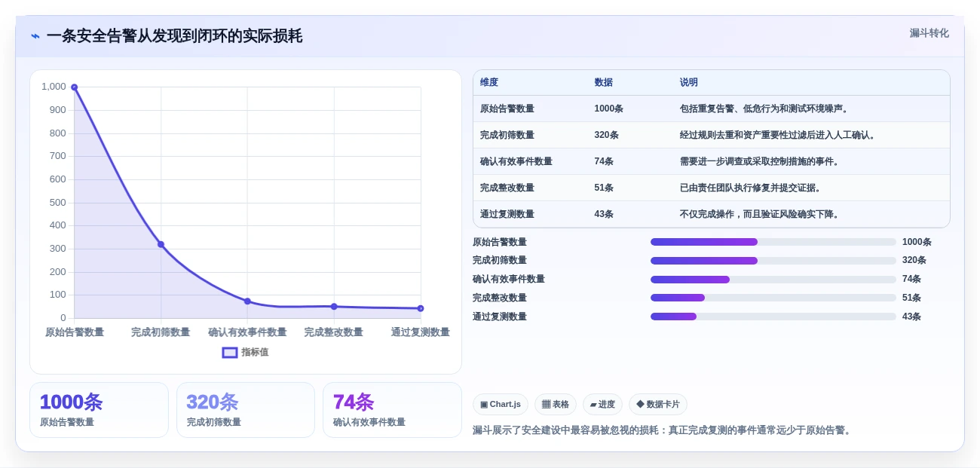Click the 完成初筛数量 progress bar
Image resolution: width=980 pixels, height=468 pixels.
click(x=773, y=261)
